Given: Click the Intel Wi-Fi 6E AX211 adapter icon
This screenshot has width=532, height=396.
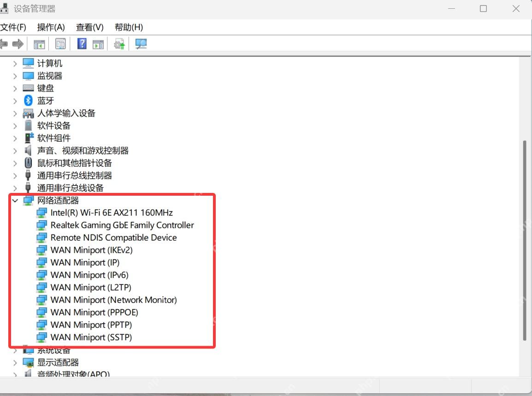Looking at the screenshot, I should click(42, 213).
